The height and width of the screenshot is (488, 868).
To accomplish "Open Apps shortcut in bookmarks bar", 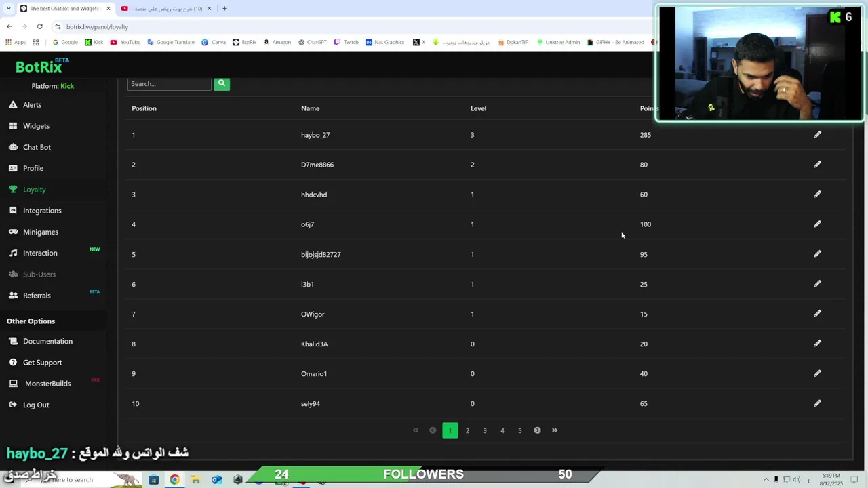I will click(x=16, y=42).
